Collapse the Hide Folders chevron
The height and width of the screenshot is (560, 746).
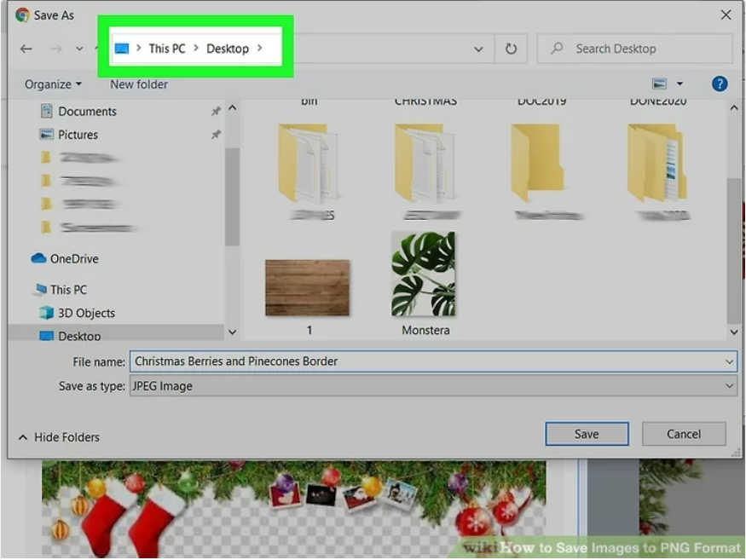click(23, 437)
